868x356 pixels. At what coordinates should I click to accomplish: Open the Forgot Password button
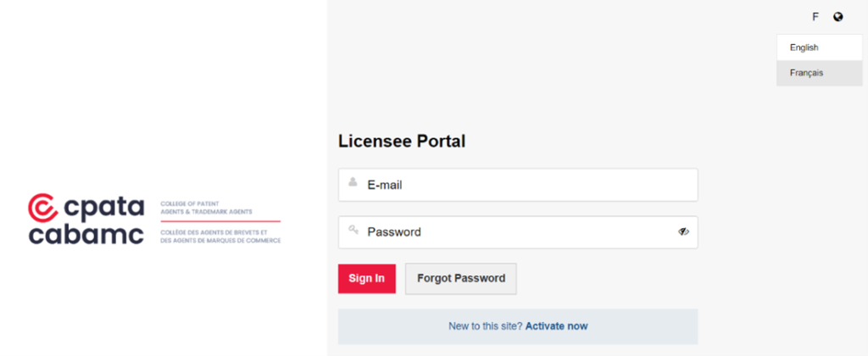[x=460, y=279]
